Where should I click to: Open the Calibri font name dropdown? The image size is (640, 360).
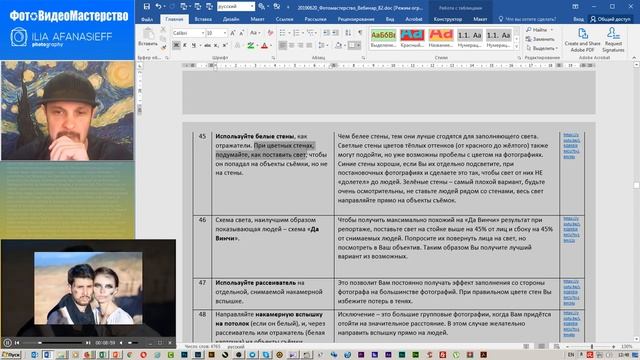click(203, 33)
